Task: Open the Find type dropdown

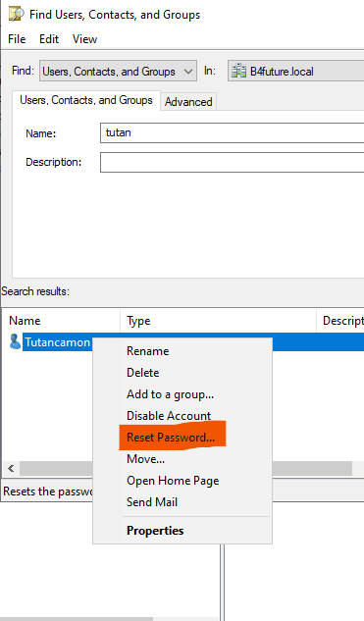Action: [118, 71]
